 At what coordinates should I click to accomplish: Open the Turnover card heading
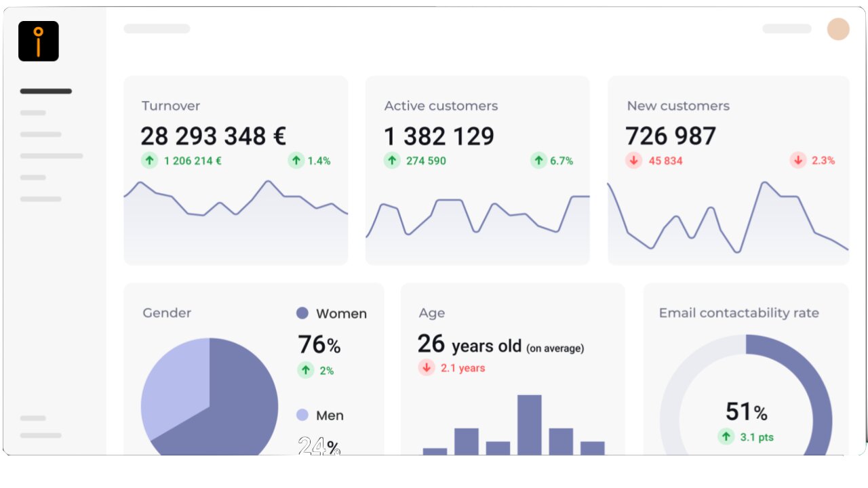pos(170,106)
